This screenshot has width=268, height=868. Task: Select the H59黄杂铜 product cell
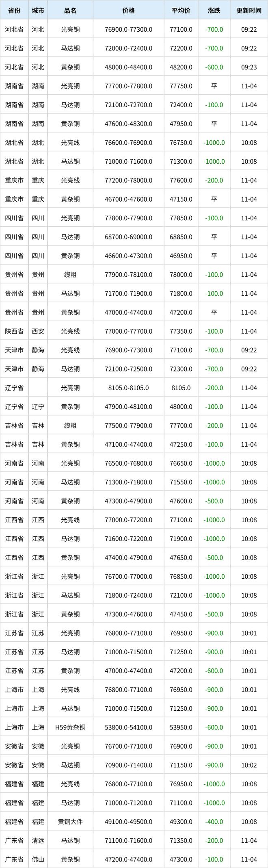tap(70, 727)
